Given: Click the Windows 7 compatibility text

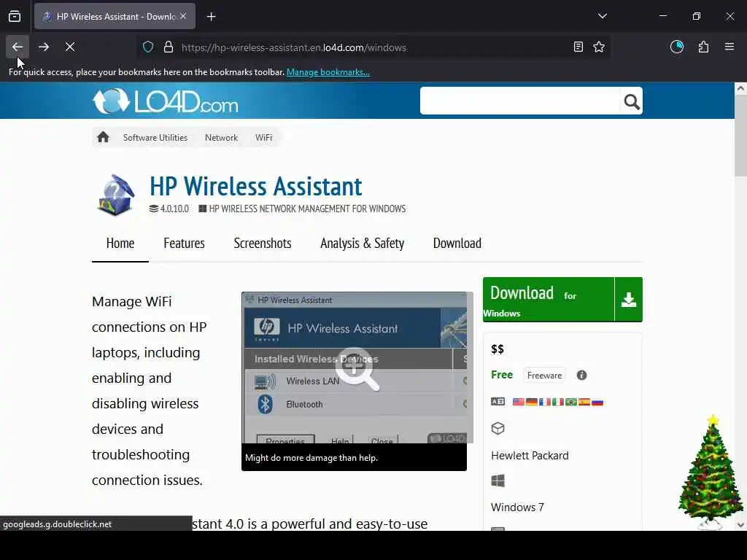Looking at the screenshot, I should 517,507.
